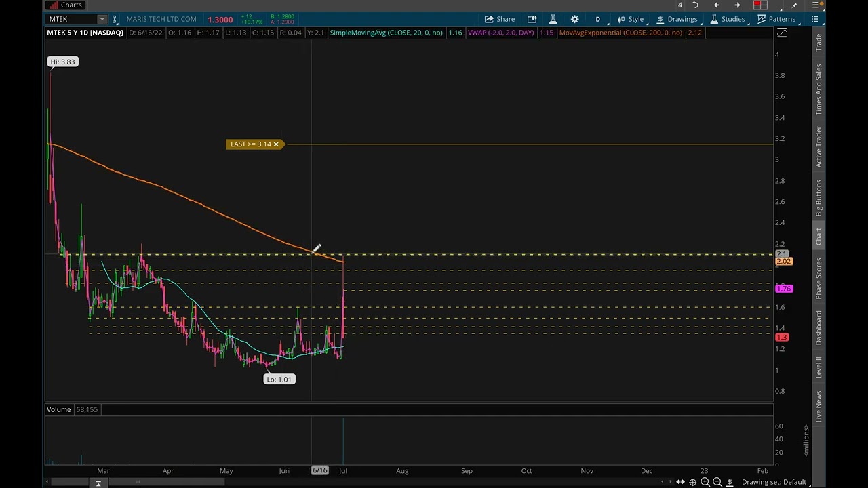Remove the LAST >= 3.14 alert
Image resolution: width=868 pixels, height=488 pixels.
[276, 144]
